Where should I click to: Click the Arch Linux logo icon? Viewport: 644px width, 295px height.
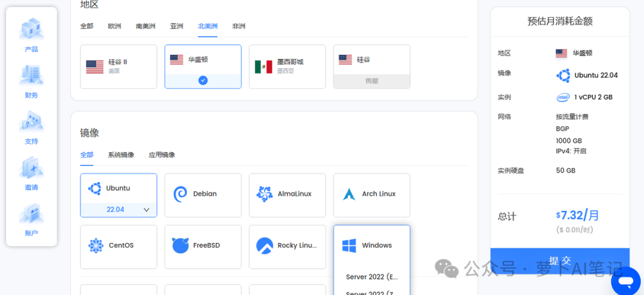click(349, 194)
